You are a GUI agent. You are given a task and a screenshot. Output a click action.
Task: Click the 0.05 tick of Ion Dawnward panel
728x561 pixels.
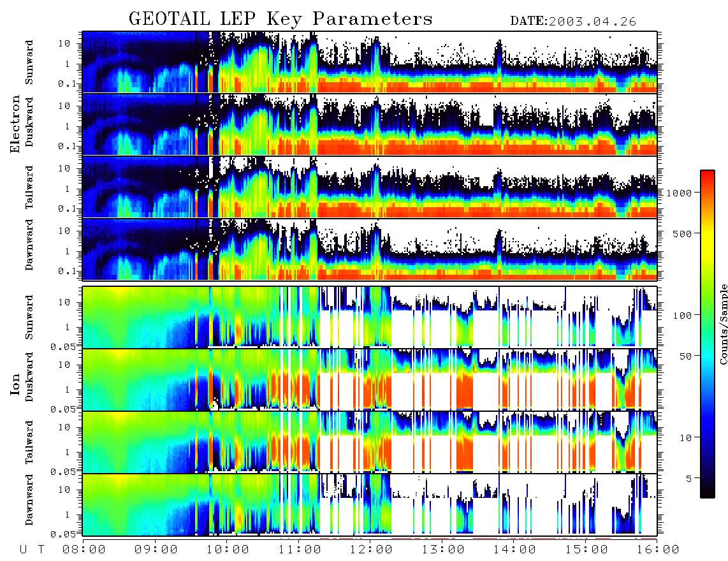pos(63,534)
